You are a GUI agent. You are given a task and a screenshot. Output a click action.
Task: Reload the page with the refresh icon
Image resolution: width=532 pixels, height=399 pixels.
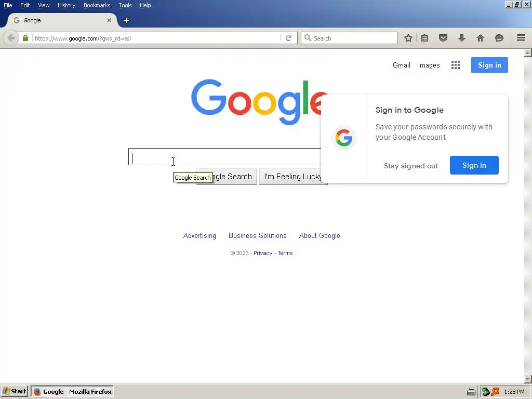(289, 38)
